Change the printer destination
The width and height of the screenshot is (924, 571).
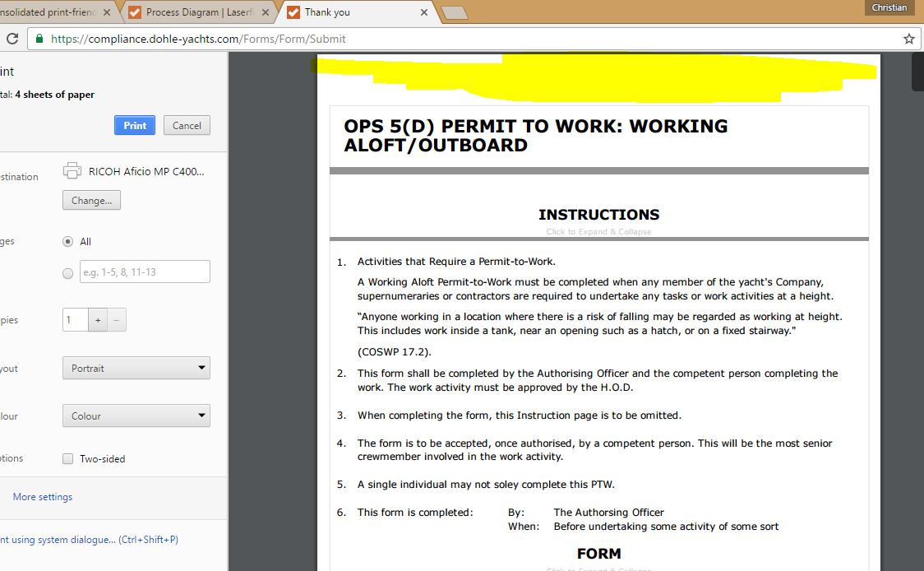tap(91, 200)
